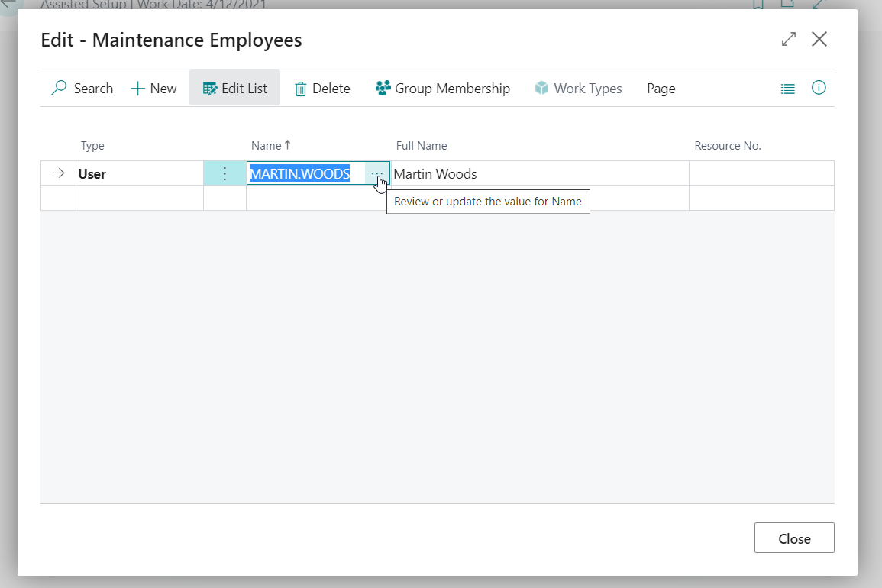Expand dialog to full screen
The width and height of the screenshot is (882, 588).
(x=789, y=39)
